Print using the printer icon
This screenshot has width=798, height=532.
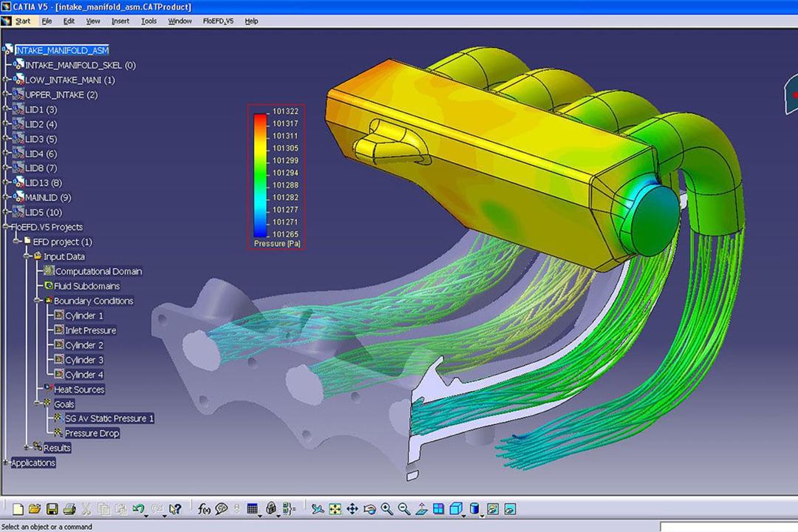[x=69, y=508]
